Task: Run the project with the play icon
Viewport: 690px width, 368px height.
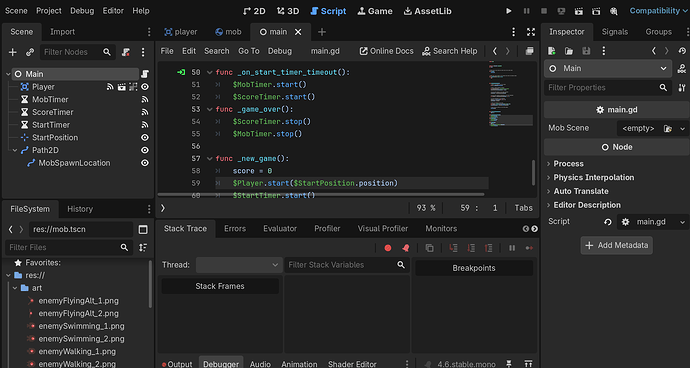Action: 509,11
